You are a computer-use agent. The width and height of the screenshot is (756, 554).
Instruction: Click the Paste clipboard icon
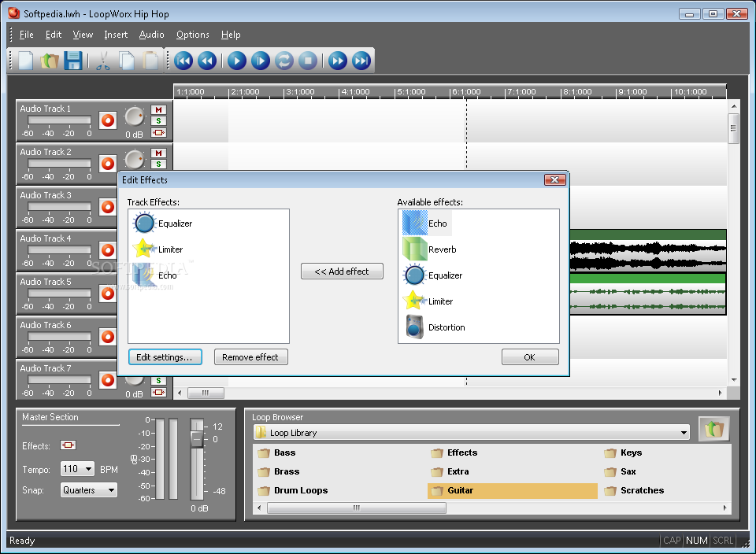point(150,61)
